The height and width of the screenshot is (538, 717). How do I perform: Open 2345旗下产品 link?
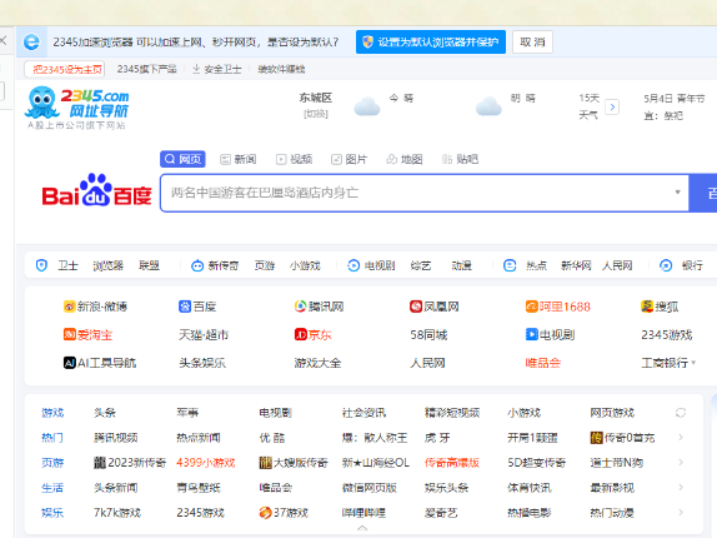pyautogui.click(x=147, y=69)
